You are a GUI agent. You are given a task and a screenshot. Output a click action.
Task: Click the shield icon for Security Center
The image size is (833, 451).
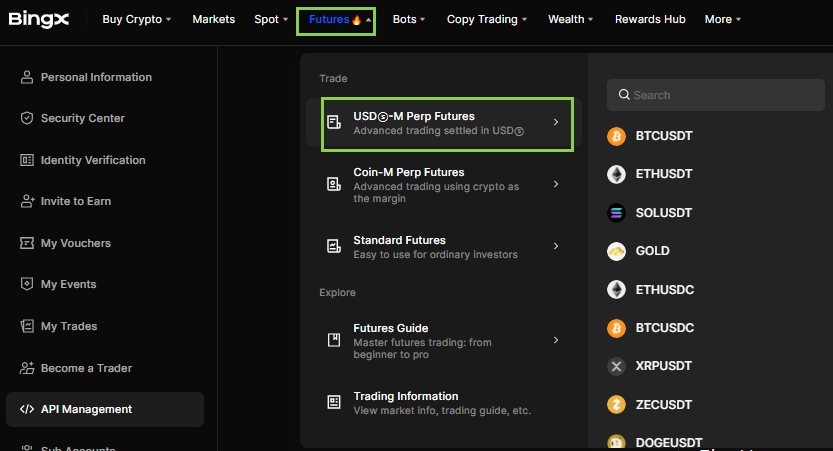[27, 118]
